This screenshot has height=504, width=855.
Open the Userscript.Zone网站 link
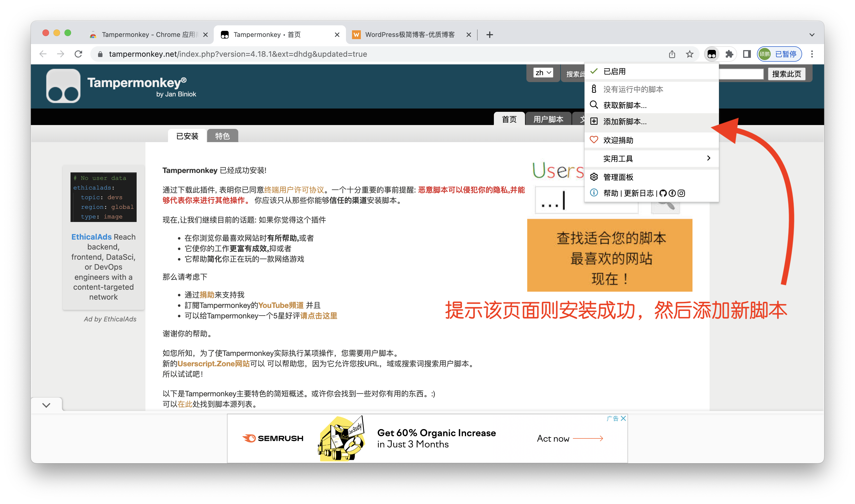click(213, 364)
